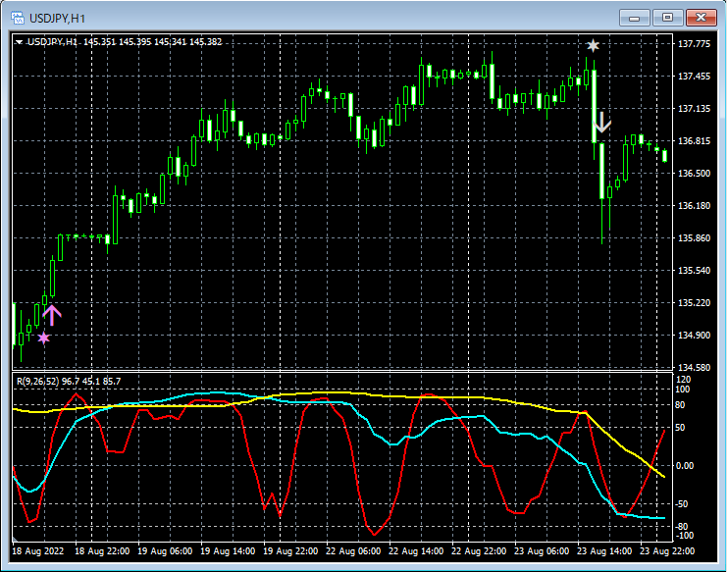Viewport: 728px width, 572px height.
Task: Close the USDJPY,H1 chart window
Action: 701,17
